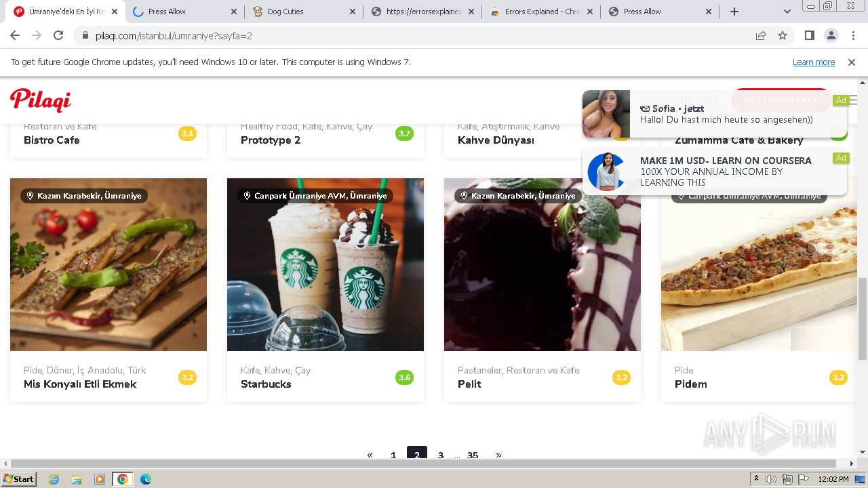Dismiss the Chrome update notification bar
The image size is (868, 488).
tap(852, 62)
